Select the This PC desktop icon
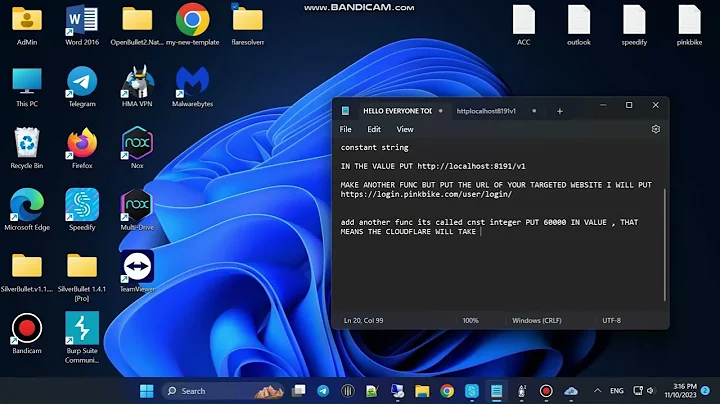This screenshot has width=720, height=404. 27,87
